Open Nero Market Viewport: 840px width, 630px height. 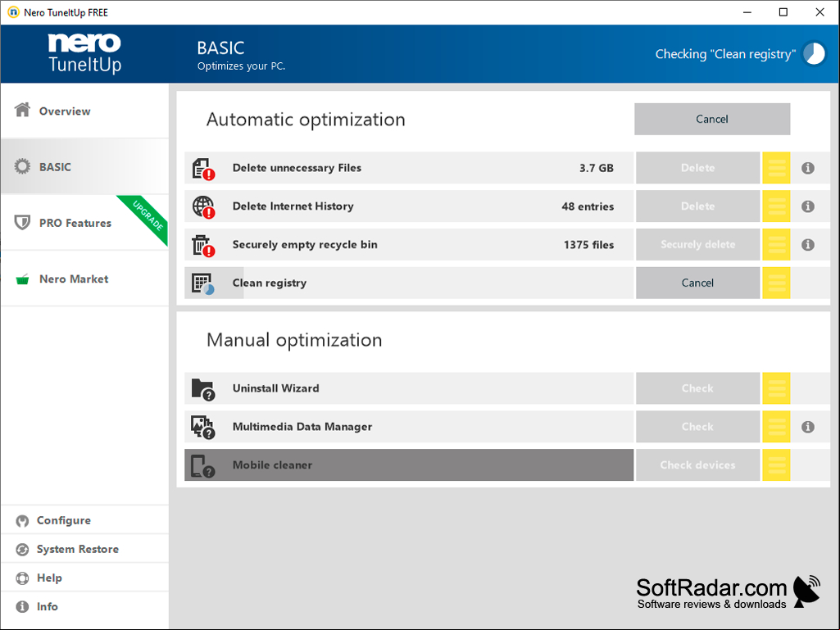(84, 279)
